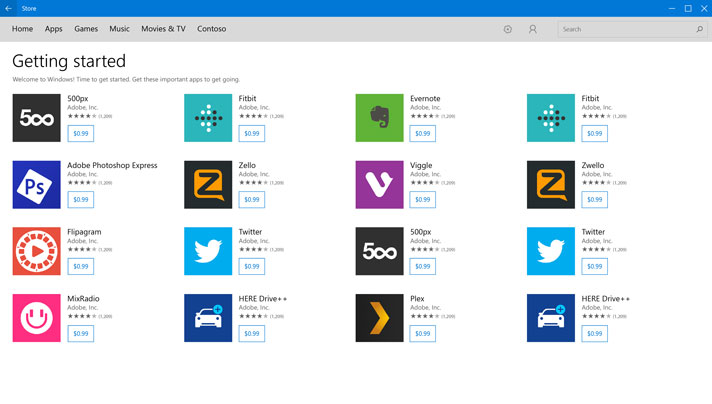Click 'Adobe, Inc.' publisher under Viggle
Image resolution: width=712 pixels, height=404 pixels.
point(425,174)
